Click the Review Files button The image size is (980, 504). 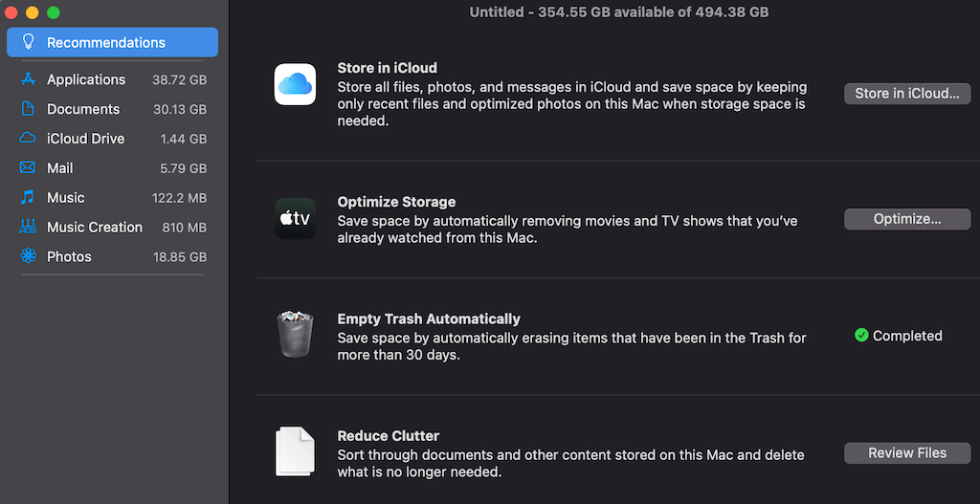(x=907, y=452)
